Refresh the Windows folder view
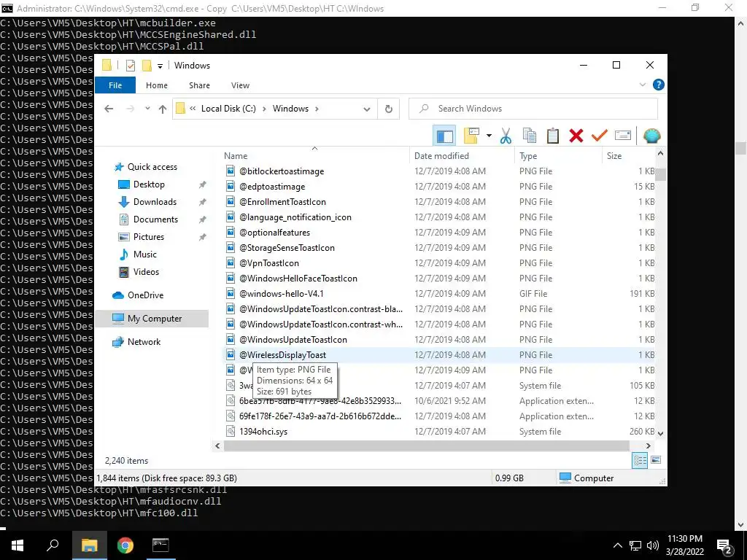Image resolution: width=747 pixels, height=560 pixels. (389, 109)
